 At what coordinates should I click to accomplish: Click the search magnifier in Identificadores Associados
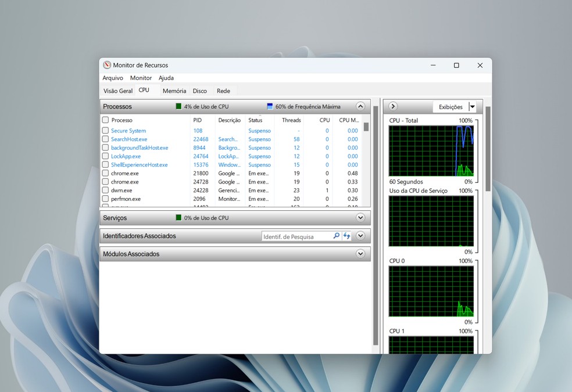336,236
